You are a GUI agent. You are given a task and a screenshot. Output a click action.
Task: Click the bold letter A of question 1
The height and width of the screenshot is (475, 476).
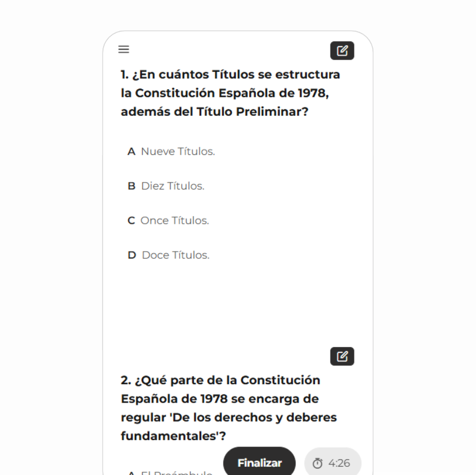[x=132, y=151]
